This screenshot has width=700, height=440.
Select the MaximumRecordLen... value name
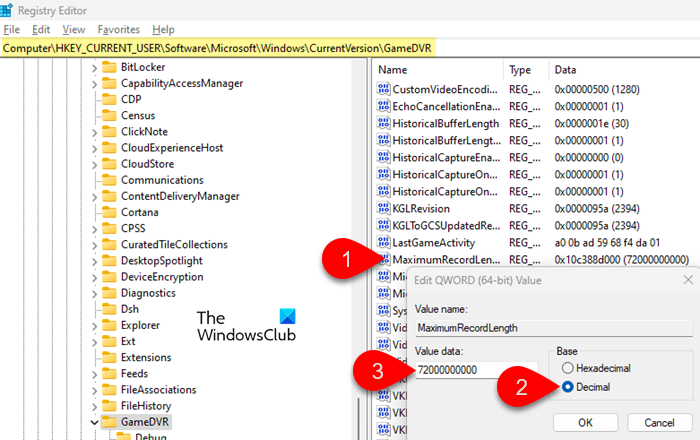pos(446,259)
